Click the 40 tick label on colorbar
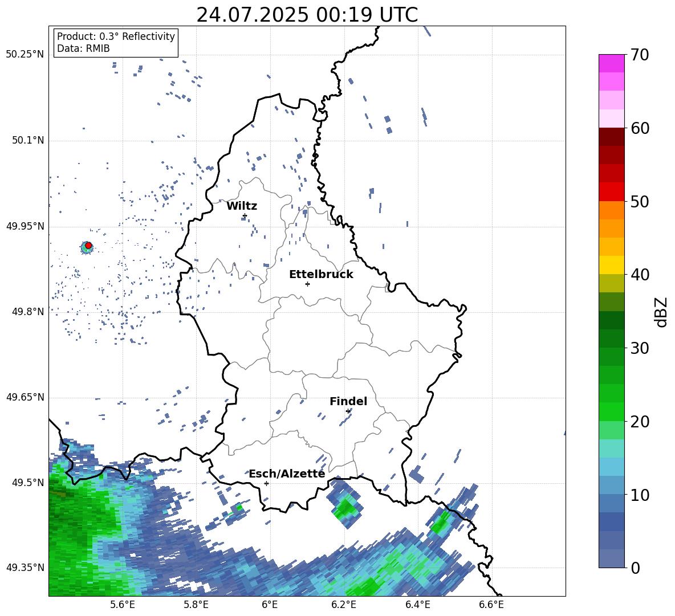Screen dimensions: 675x616 pos(640,275)
